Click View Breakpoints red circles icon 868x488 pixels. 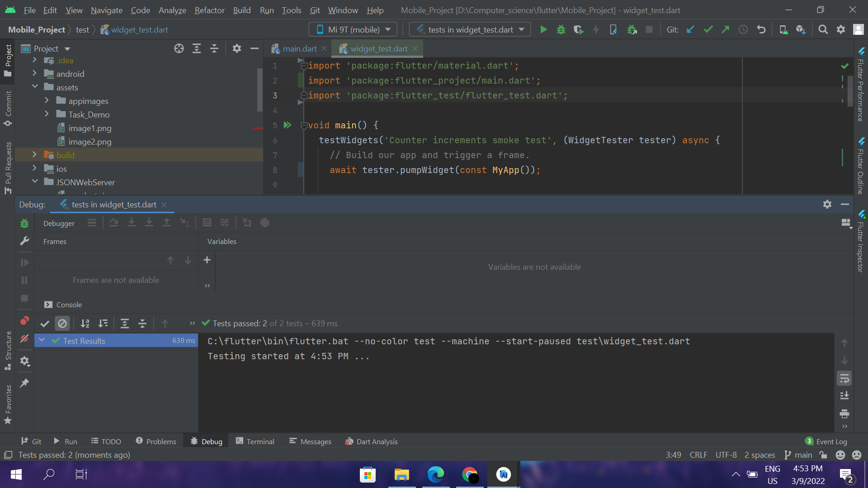(24, 321)
